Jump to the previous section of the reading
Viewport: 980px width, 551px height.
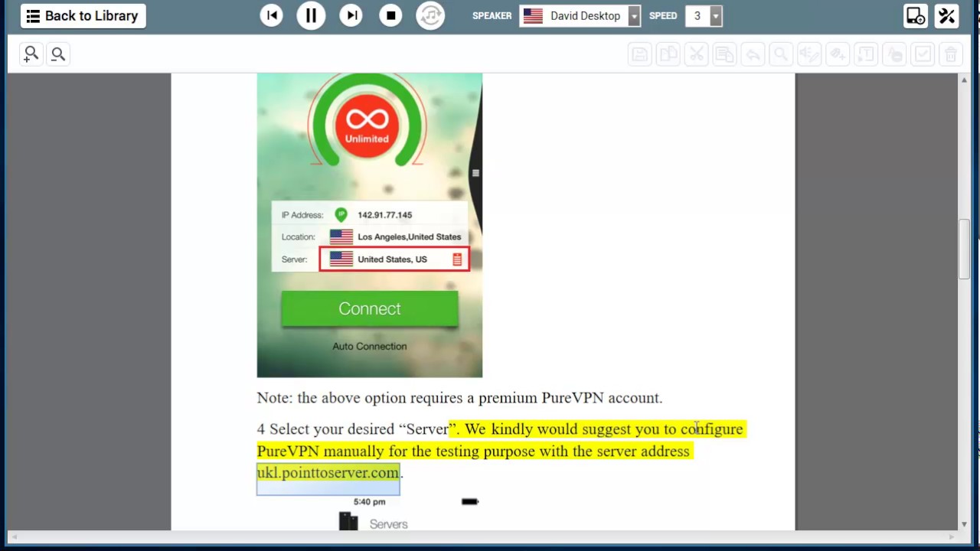(271, 16)
